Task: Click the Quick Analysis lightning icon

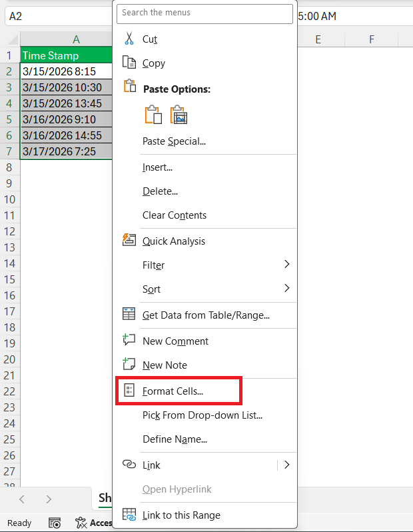Action: click(x=129, y=241)
